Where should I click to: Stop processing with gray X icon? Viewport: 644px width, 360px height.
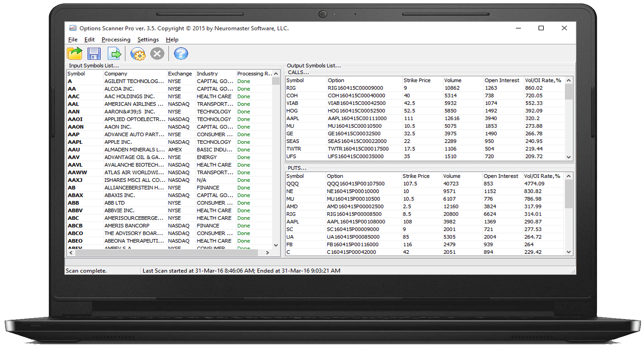point(157,53)
